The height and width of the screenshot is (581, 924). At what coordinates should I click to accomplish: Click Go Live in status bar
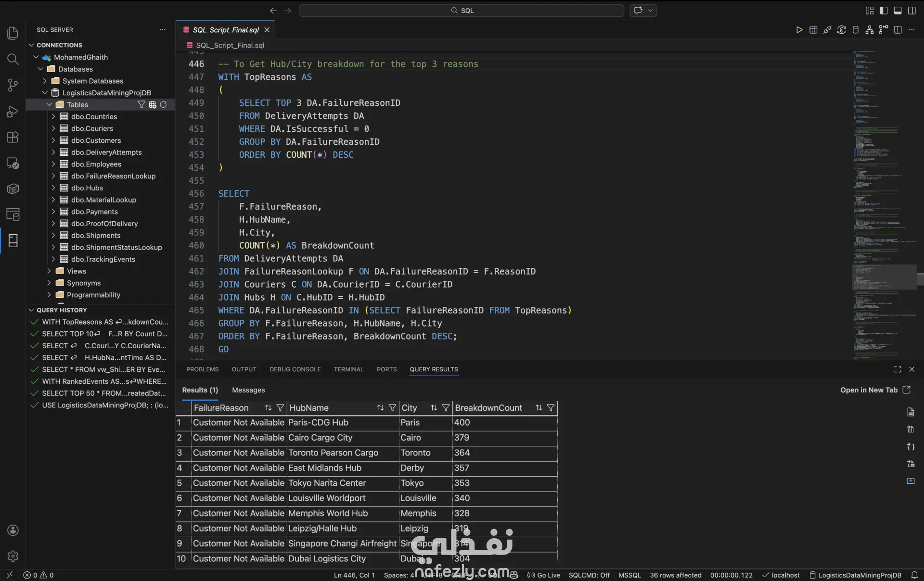[544, 575]
